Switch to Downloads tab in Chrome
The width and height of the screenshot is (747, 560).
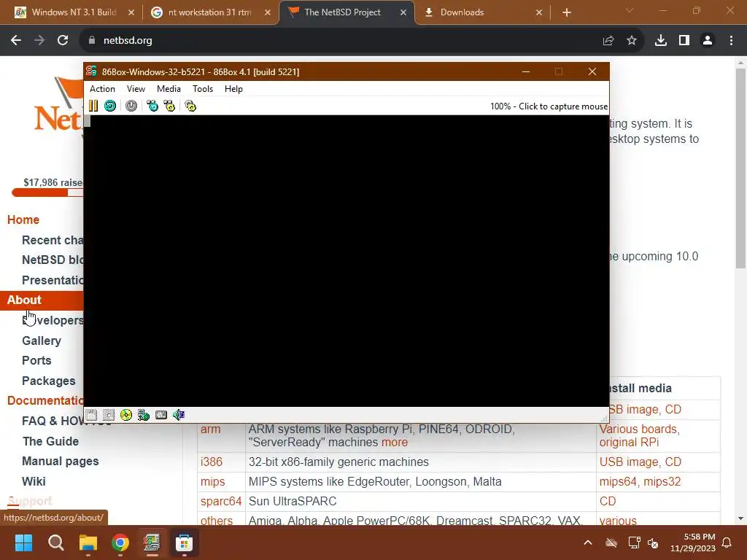(x=481, y=12)
